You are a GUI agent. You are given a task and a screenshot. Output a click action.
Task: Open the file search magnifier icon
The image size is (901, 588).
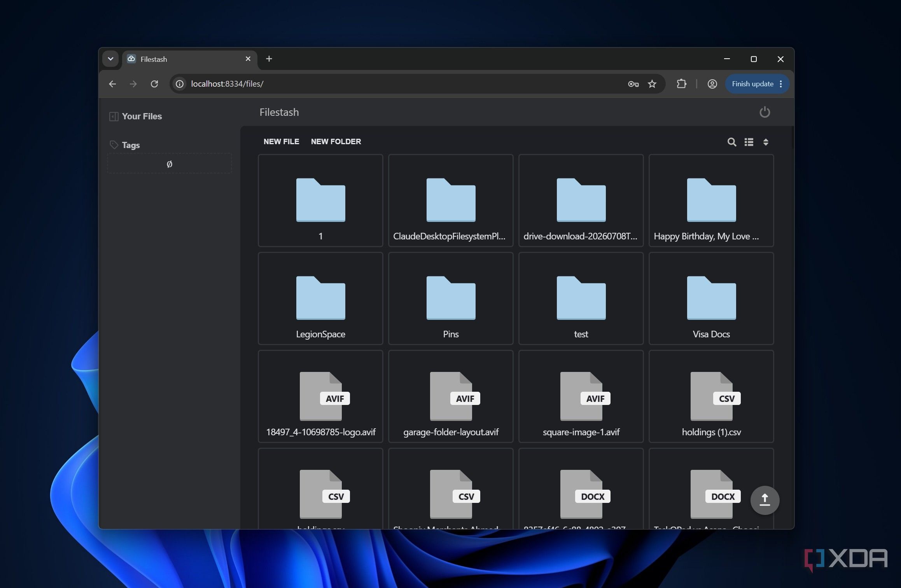(731, 142)
